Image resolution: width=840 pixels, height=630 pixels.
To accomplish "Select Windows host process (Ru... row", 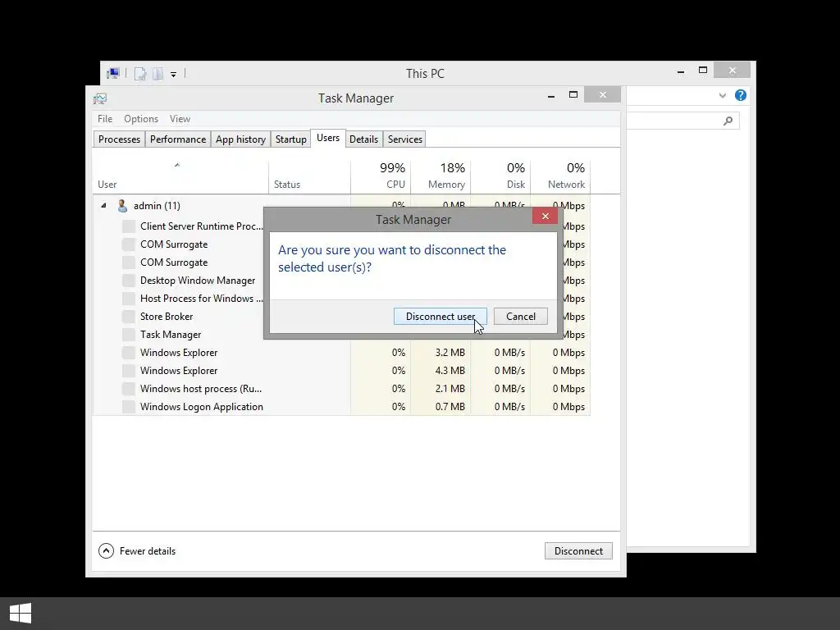I will point(341,388).
